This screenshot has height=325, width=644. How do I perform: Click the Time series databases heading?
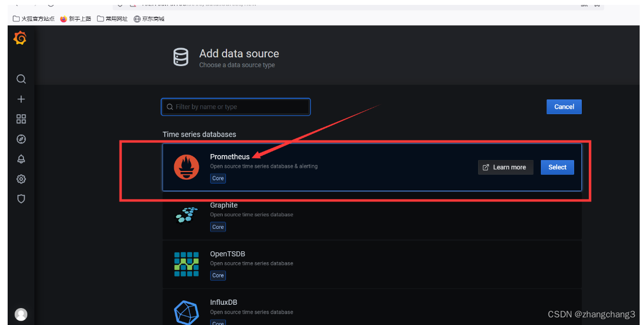click(199, 134)
